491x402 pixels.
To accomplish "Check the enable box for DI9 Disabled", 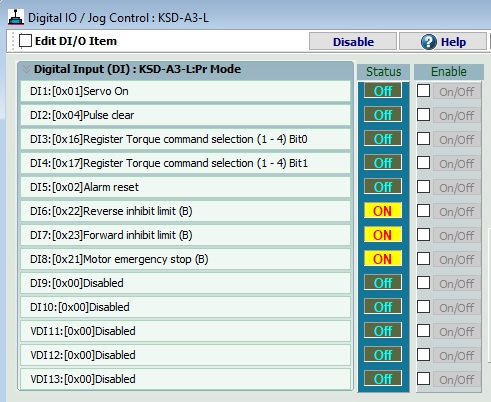I will (x=423, y=283).
